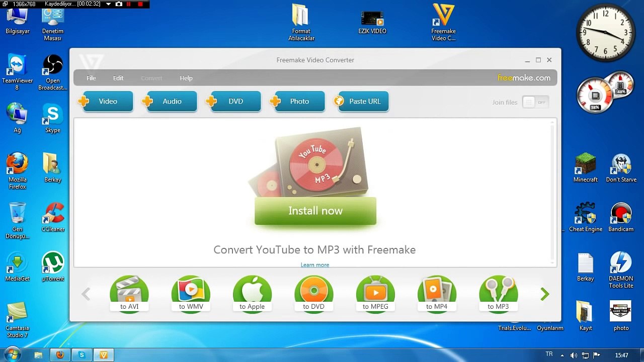Screen dimensions: 644x362
Task: Select the Bilgisayar desktop icon
Action: [18, 21]
